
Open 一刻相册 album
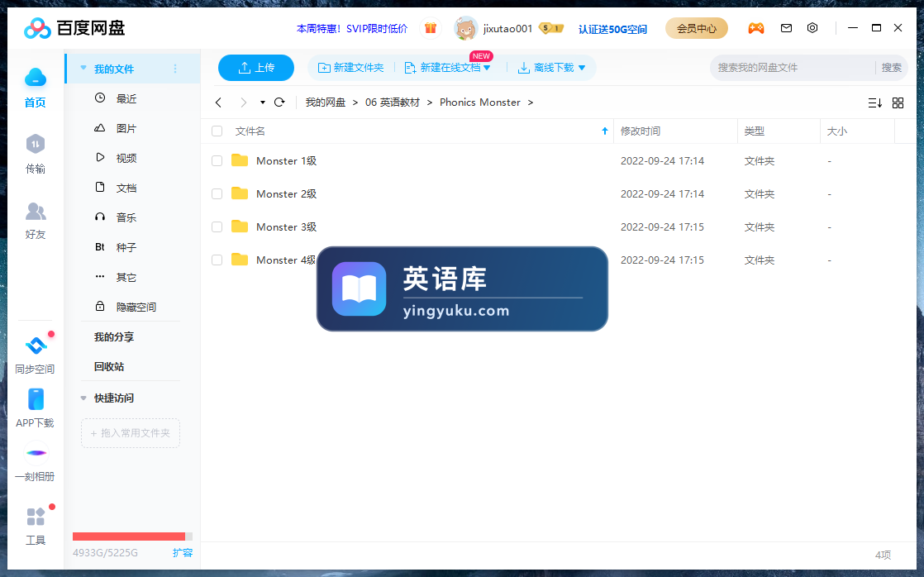(36, 461)
